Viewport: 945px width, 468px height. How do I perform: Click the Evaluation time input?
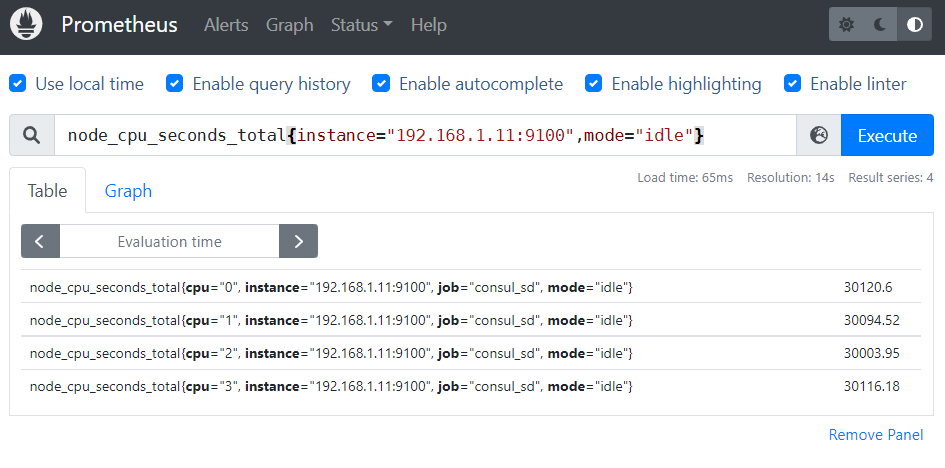[x=169, y=242]
